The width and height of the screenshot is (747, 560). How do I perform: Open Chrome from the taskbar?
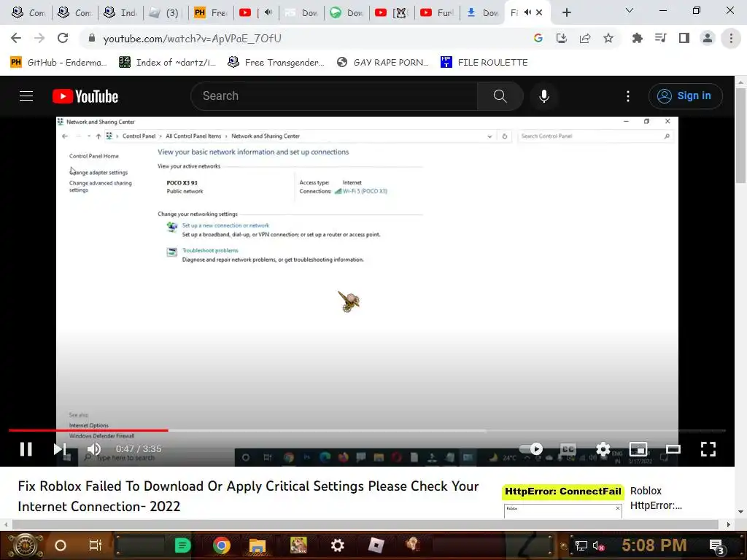(222, 545)
